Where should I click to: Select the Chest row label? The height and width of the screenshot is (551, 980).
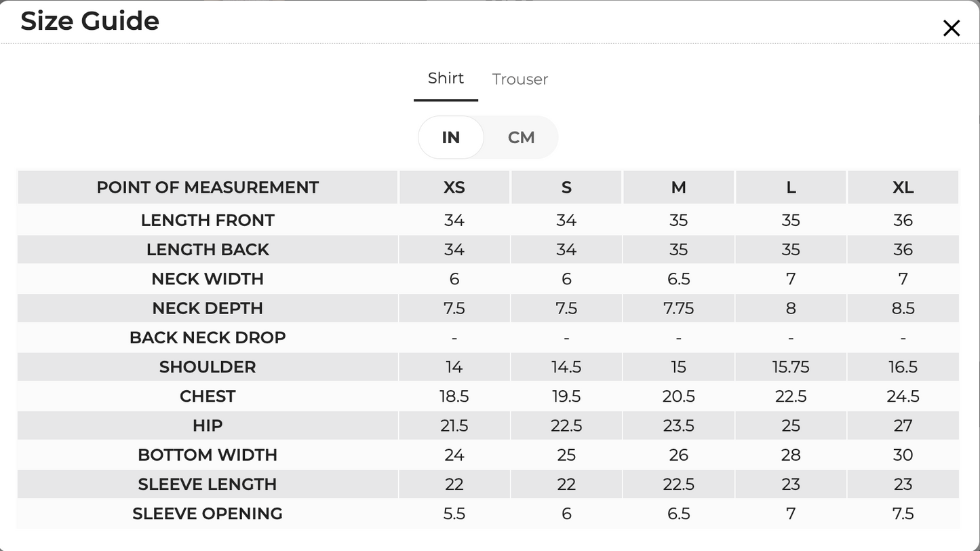(x=208, y=396)
